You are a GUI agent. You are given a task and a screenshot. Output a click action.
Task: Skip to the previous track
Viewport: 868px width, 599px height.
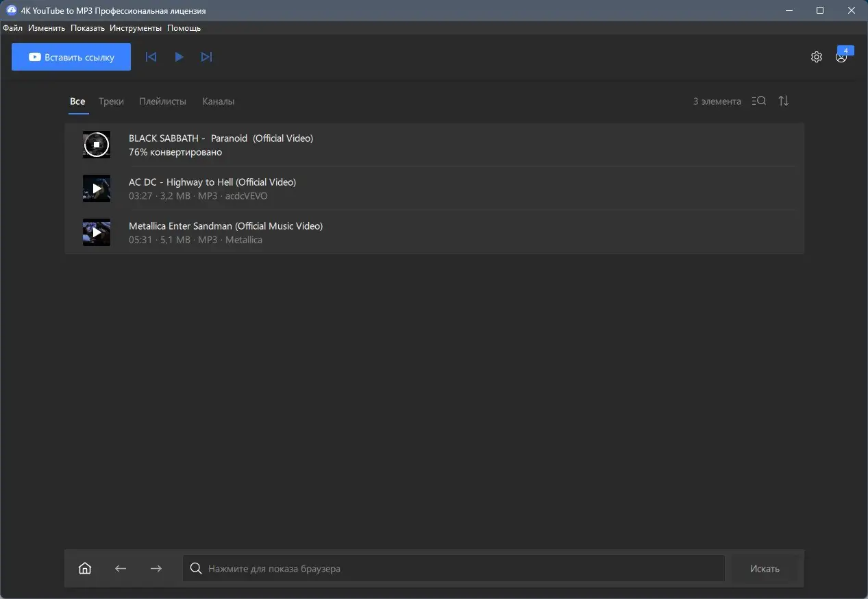click(151, 57)
